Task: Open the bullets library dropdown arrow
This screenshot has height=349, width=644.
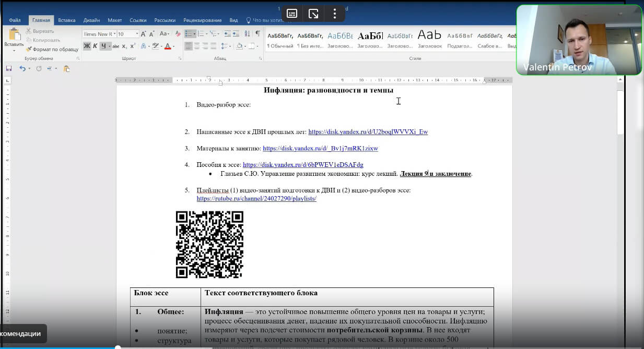Action: click(x=194, y=33)
